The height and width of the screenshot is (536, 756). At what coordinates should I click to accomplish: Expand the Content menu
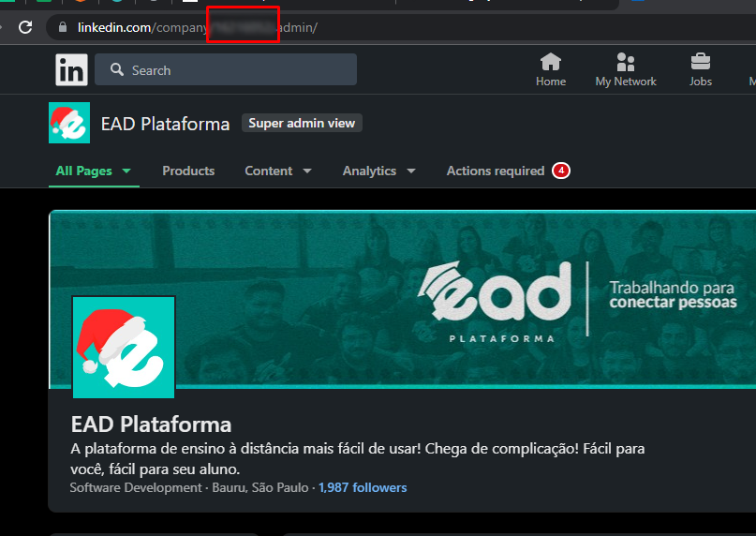(x=278, y=171)
